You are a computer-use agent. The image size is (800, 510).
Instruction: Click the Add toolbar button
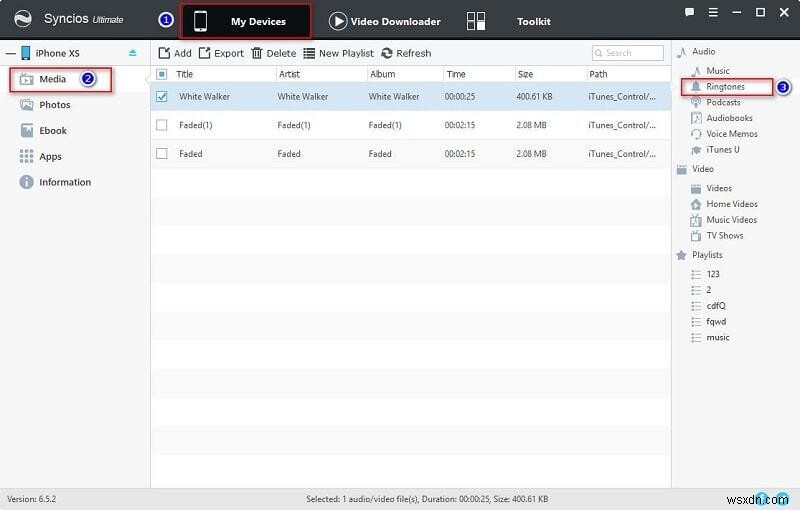(x=175, y=53)
